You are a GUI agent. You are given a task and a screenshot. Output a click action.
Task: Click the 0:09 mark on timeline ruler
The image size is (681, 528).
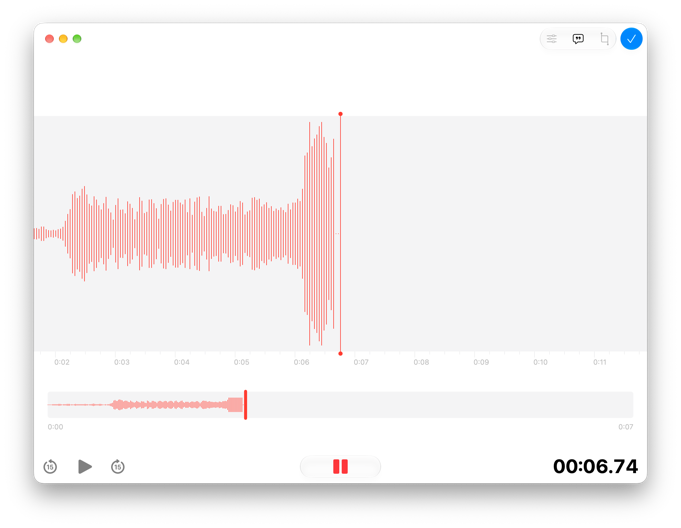[481, 362]
